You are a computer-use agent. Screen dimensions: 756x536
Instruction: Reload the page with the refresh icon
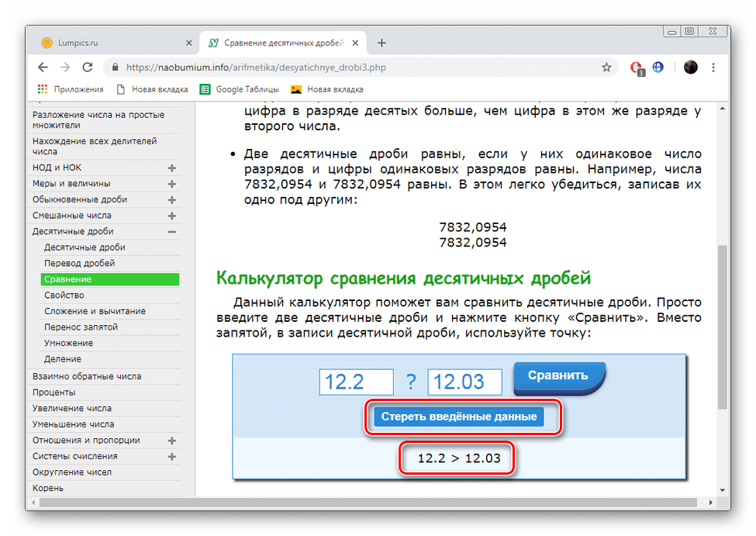88,67
